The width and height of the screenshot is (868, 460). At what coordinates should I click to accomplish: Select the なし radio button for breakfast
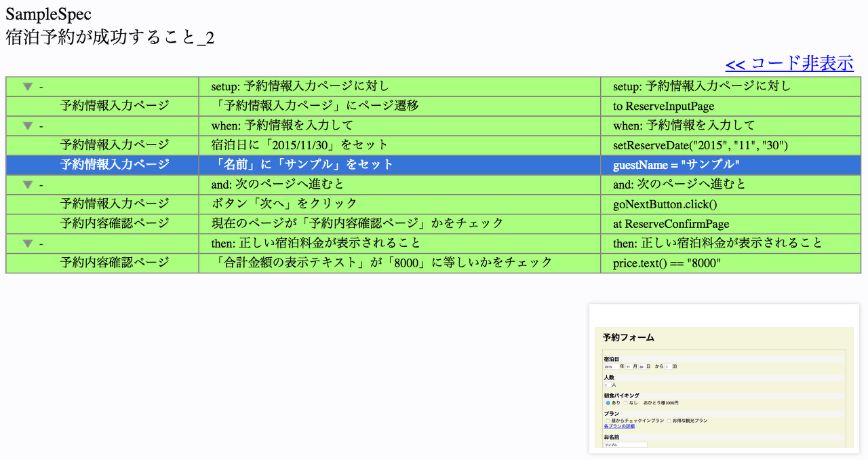[626, 403]
